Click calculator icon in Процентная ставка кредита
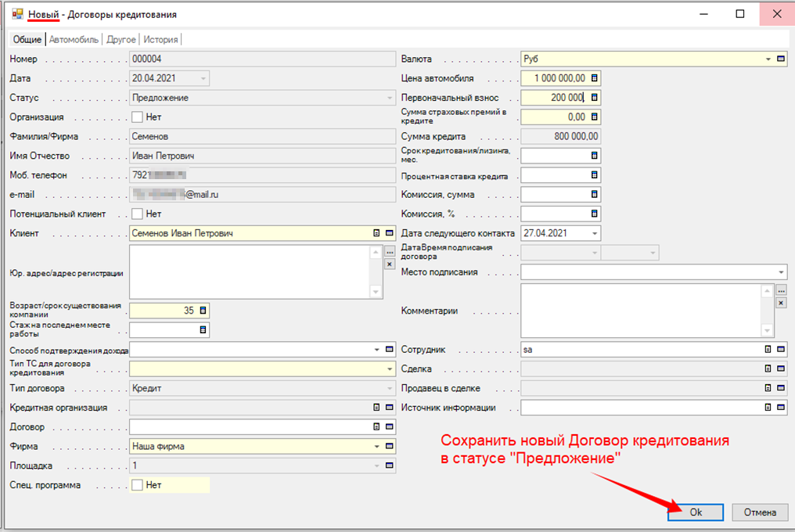This screenshot has width=795, height=532. (x=595, y=175)
